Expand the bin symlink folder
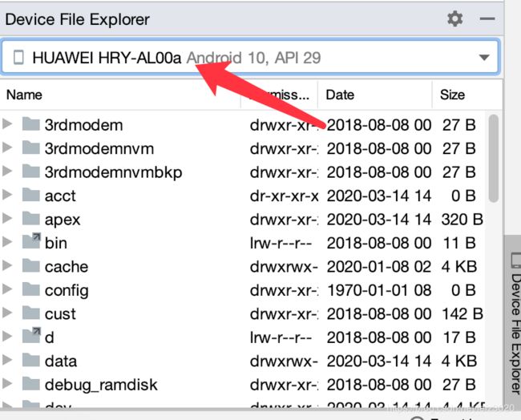The width and height of the screenshot is (521, 420). (7, 242)
